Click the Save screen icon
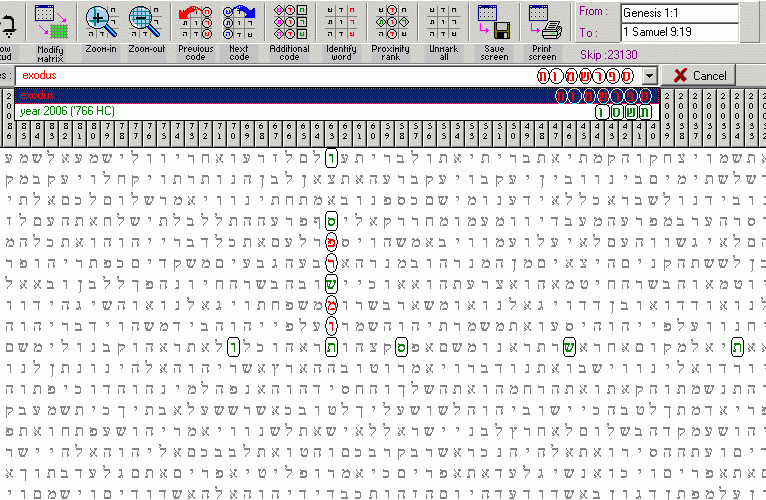 click(494, 22)
